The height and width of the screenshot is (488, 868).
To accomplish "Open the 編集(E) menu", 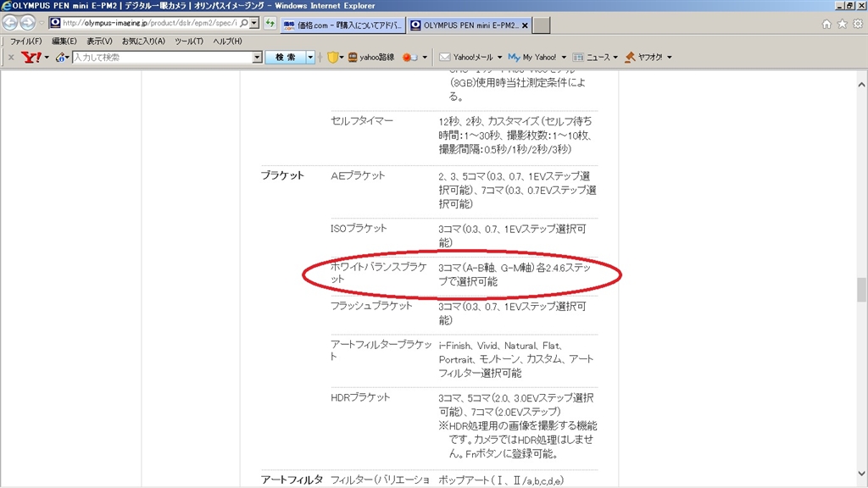I will [64, 42].
